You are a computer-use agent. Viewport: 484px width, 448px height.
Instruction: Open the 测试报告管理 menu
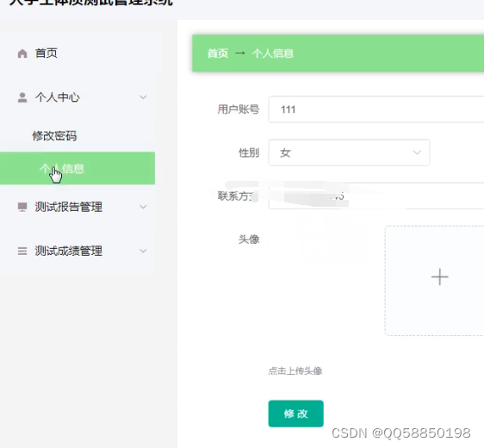[x=78, y=207]
